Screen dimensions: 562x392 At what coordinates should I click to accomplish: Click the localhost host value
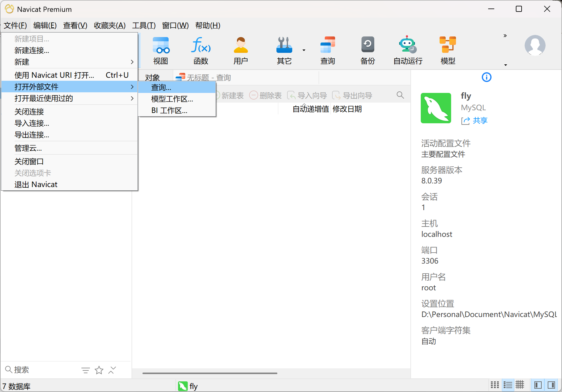[437, 234]
